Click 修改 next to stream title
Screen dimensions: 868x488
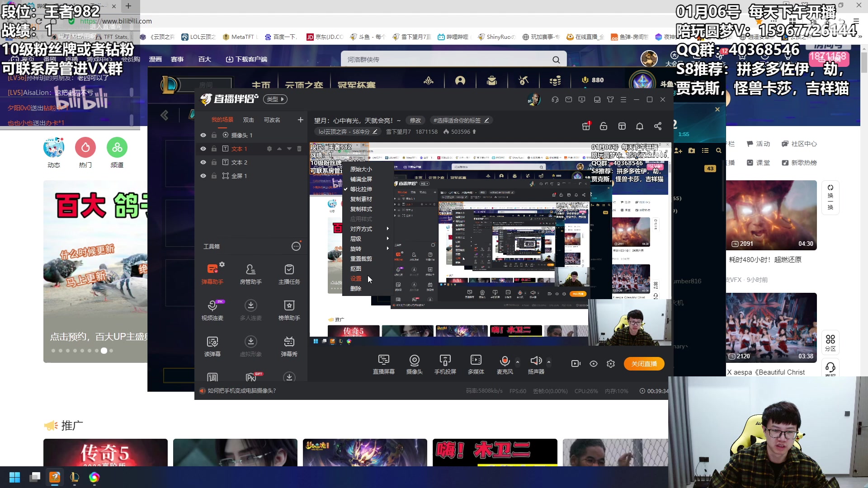pos(415,121)
